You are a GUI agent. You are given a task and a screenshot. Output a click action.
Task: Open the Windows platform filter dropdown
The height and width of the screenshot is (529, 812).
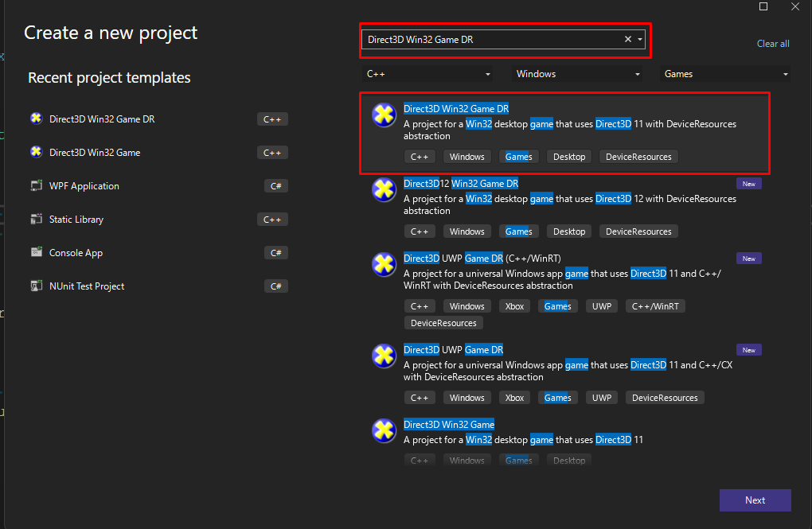[578, 74]
